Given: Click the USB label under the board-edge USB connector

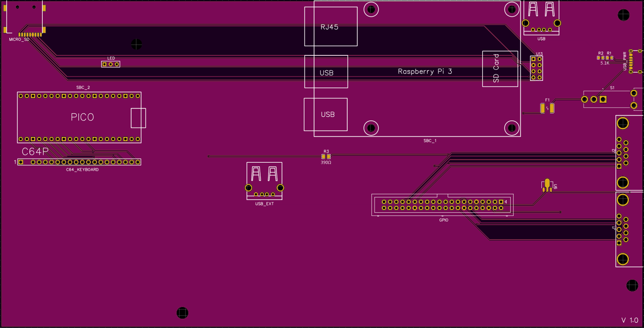Looking at the screenshot, I should (x=541, y=39).
